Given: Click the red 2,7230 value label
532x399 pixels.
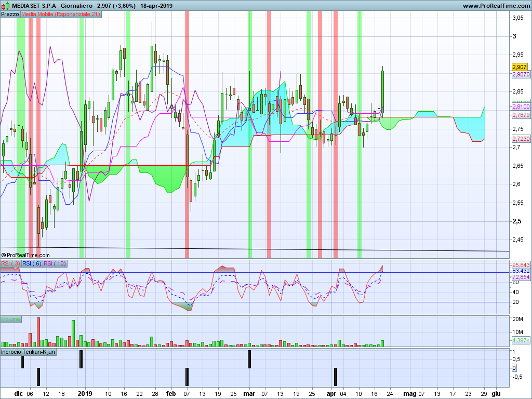Looking at the screenshot, I should 521,139.
